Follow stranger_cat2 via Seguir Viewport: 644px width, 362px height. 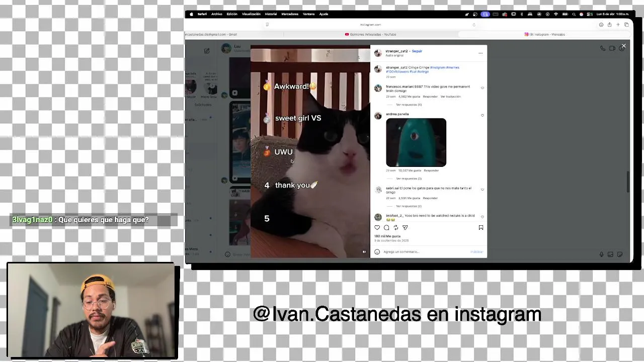[x=417, y=51]
